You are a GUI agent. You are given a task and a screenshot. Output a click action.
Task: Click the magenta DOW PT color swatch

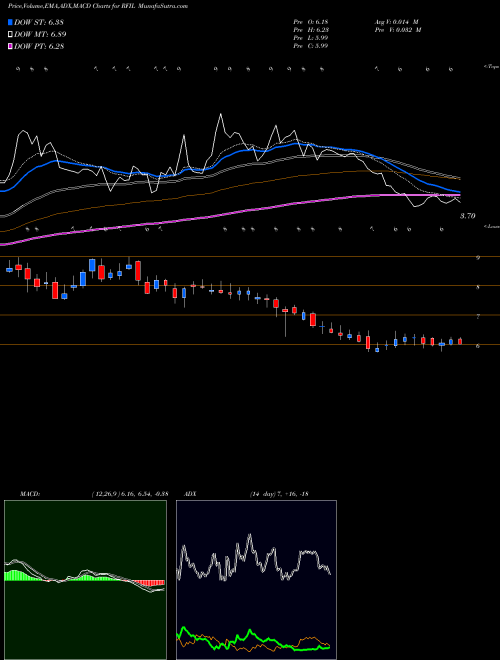coord(10,46)
